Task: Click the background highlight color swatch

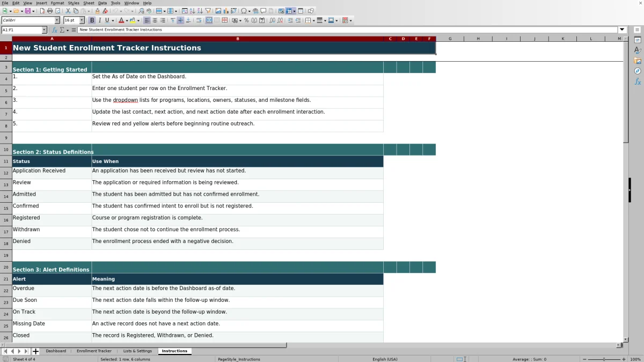Action: (x=133, y=20)
